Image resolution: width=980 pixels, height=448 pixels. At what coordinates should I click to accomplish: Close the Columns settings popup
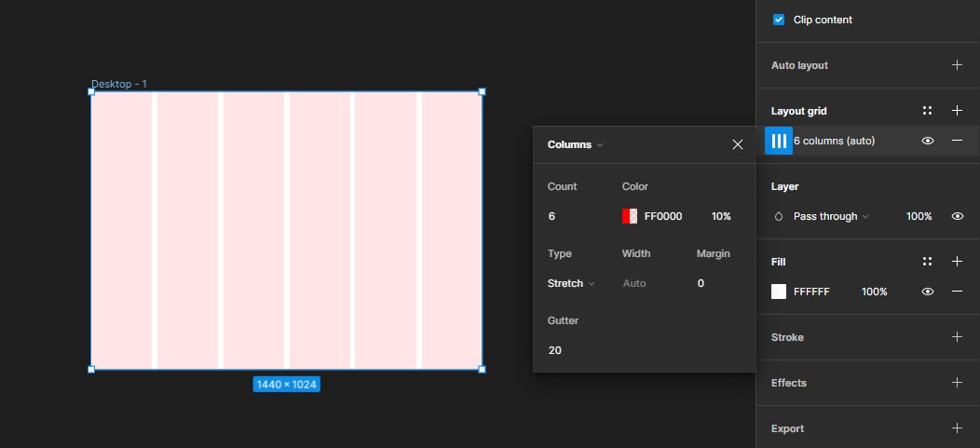pyautogui.click(x=738, y=144)
